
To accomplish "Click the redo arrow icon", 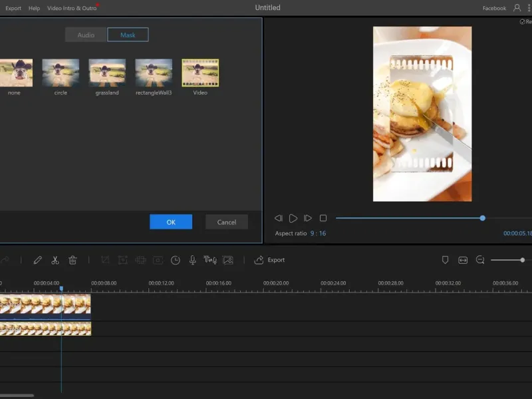I will [5, 260].
